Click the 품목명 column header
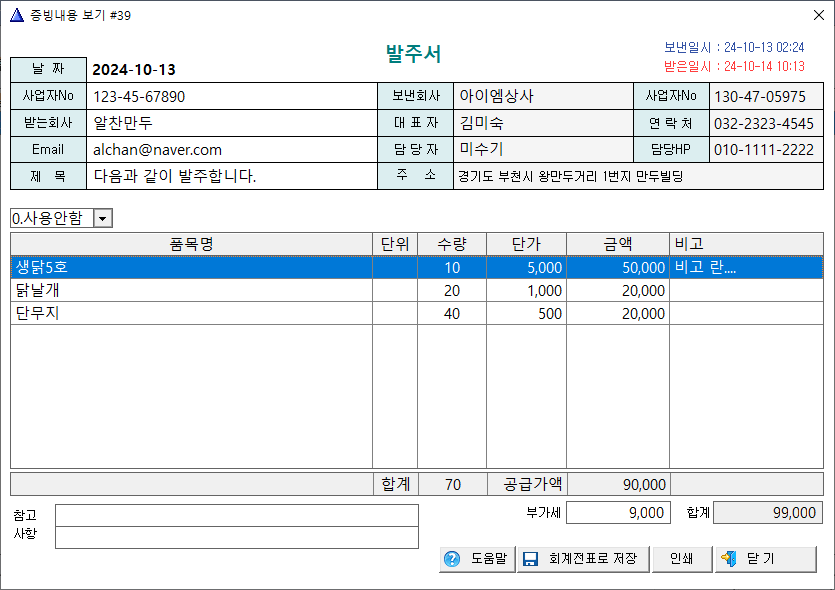 (x=191, y=244)
